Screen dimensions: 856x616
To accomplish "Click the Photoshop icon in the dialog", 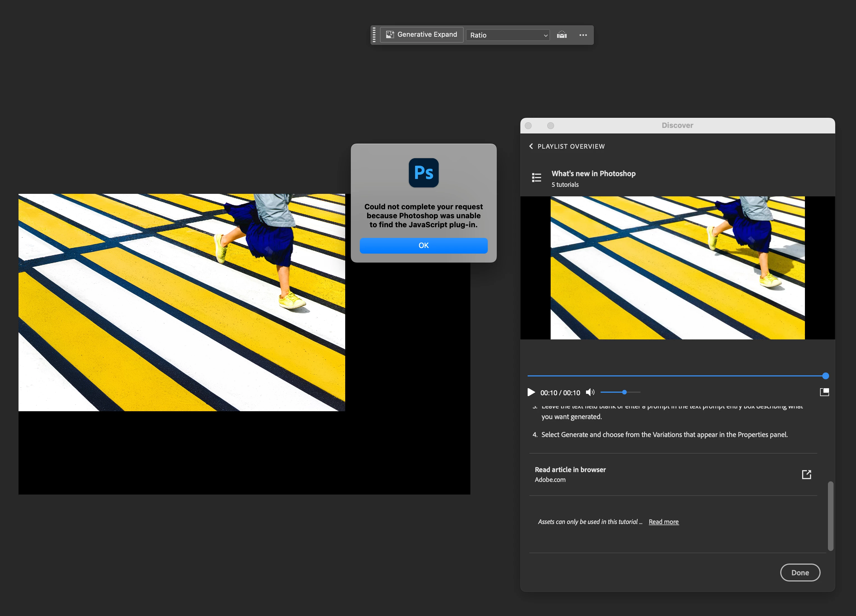I will (x=424, y=173).
